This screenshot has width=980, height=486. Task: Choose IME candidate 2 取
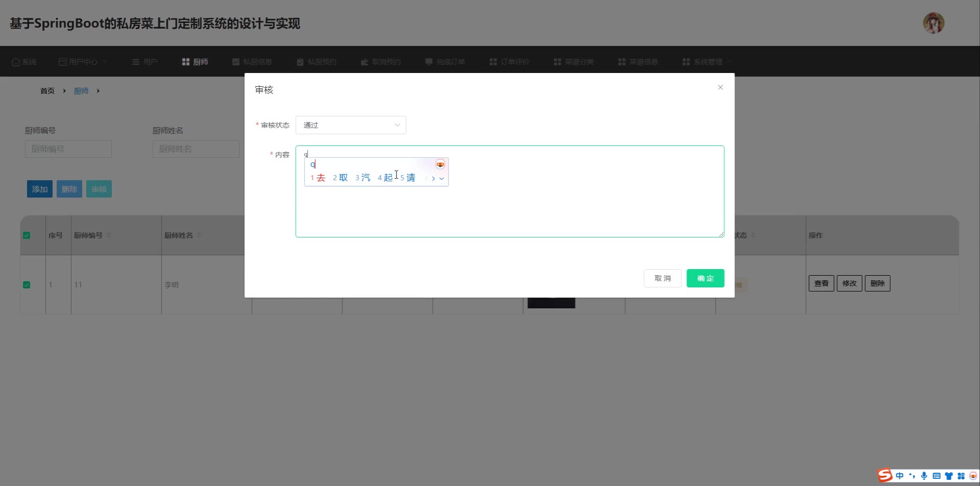(x=340, y=178)
